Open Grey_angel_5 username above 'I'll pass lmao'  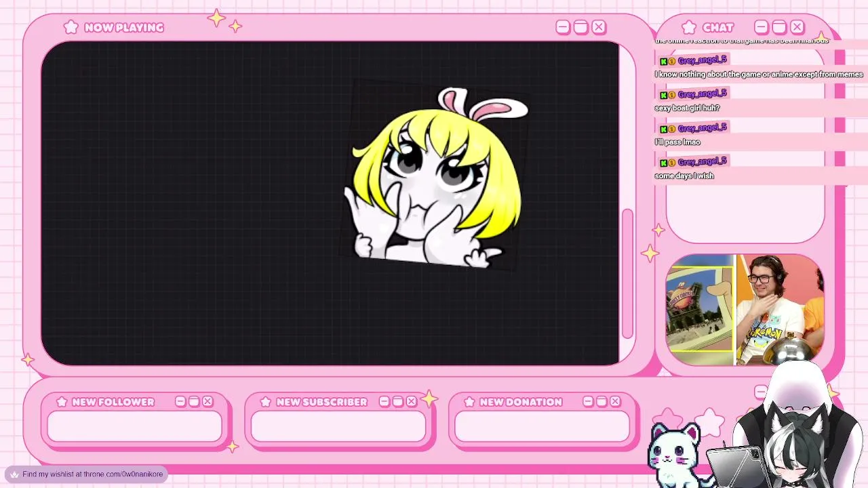[702, 128]
